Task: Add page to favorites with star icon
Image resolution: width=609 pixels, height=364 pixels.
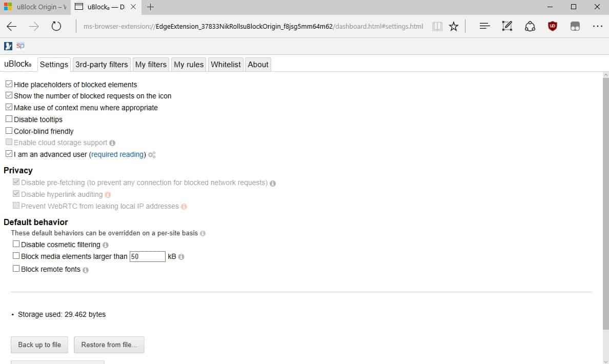Action: [x=454, y=27]
